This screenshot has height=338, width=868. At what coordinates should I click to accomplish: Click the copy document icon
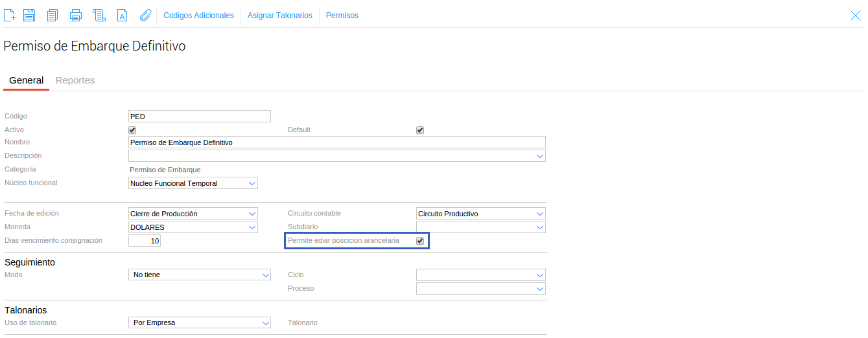click(53, 16)
